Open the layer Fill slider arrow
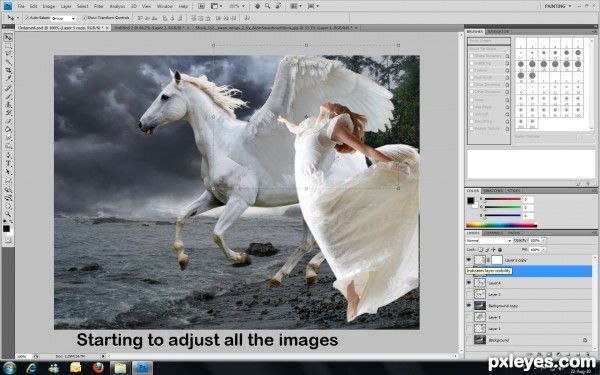Viewport: 600px width, 375px height. coord(544,249)
